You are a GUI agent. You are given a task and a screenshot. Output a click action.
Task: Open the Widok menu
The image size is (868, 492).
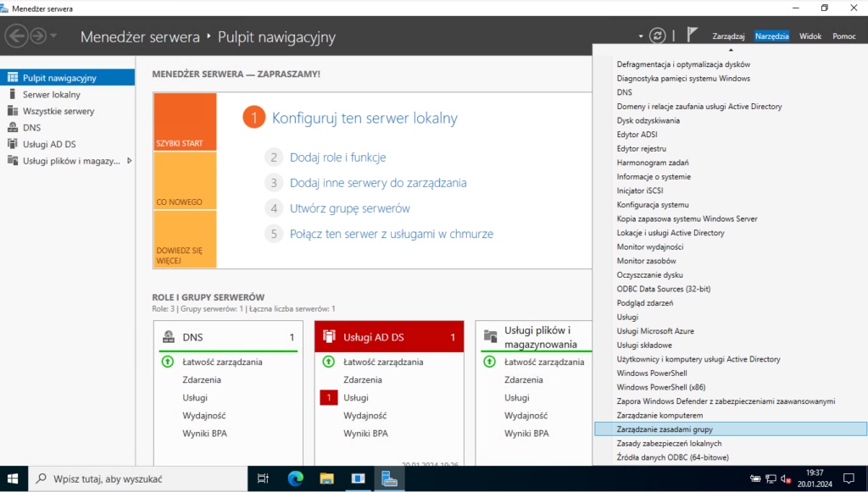click(x=810, y=36)
